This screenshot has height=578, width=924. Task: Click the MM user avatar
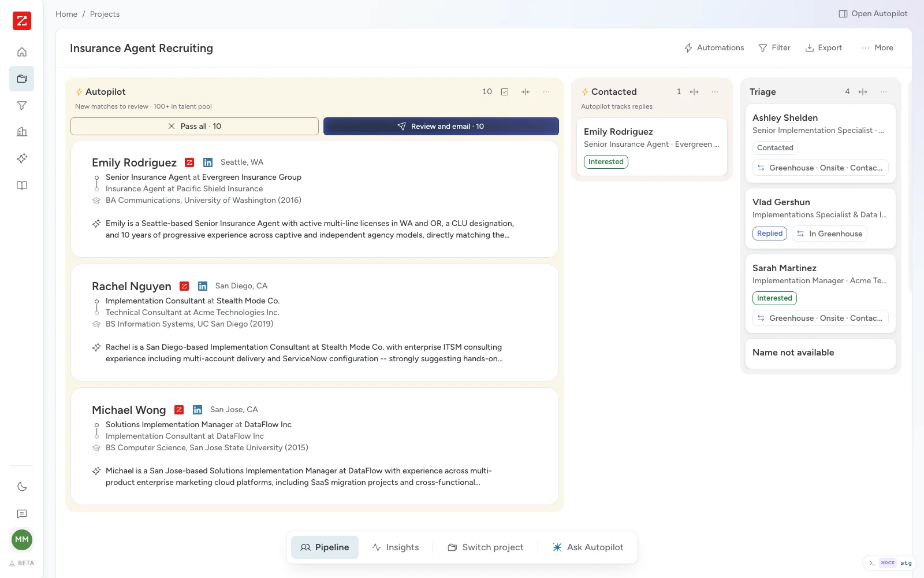pos(22,539)
